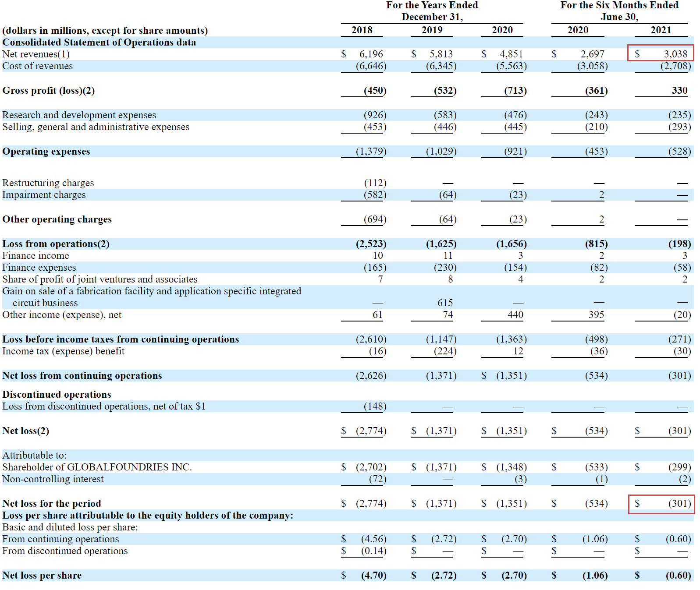Select the other income value 440
The image size is (700, 590).
[515, 314]
